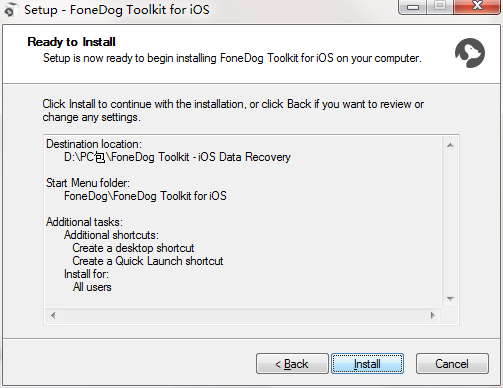Click the summary box scroll up arrow

tap(450, 145)
